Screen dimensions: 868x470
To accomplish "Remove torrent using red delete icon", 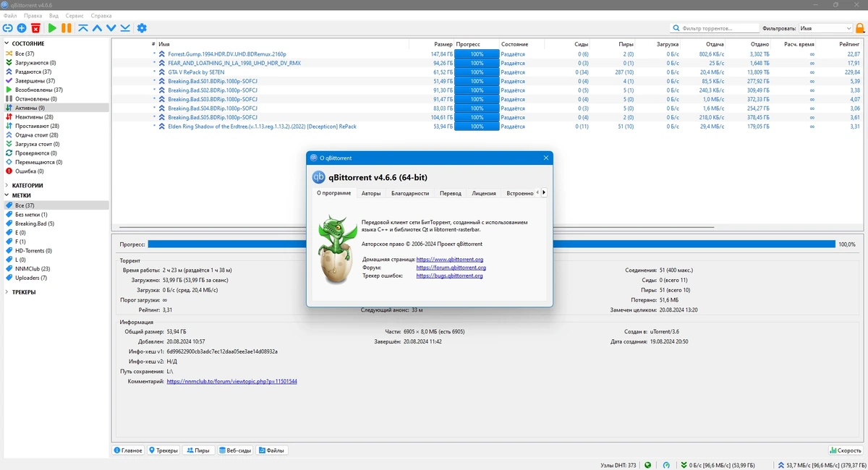I will (x=35, y=28).
